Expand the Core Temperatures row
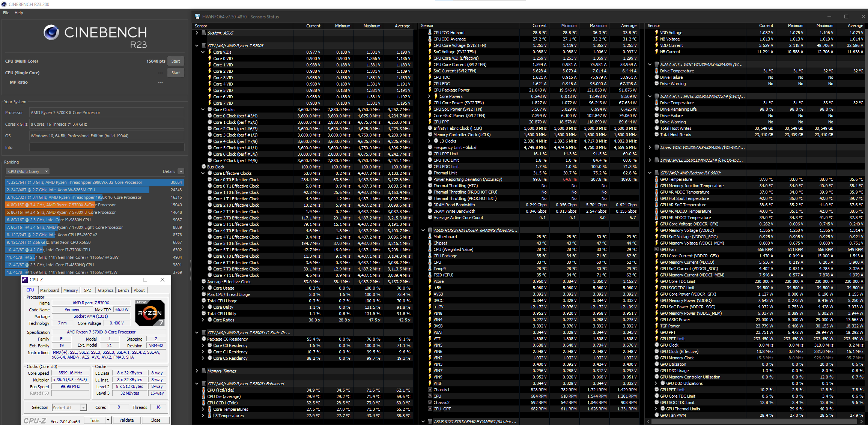This screenshot has width=868, height=425. click(x=203, y=409)
